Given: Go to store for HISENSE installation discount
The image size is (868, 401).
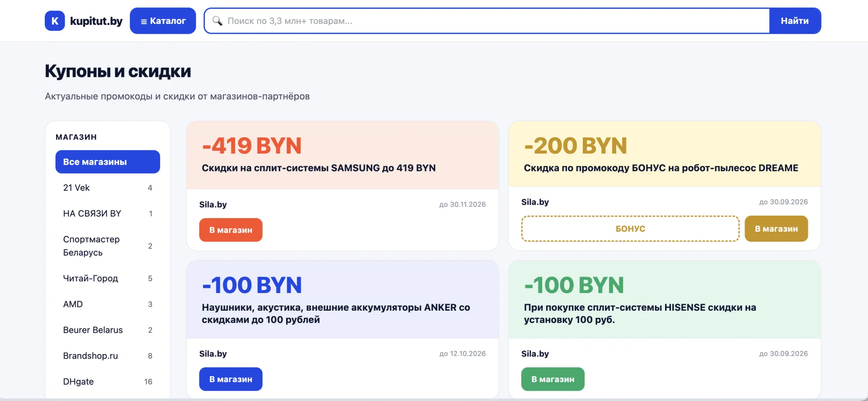Looking at the screenshot, I should [x=552, y=379].
